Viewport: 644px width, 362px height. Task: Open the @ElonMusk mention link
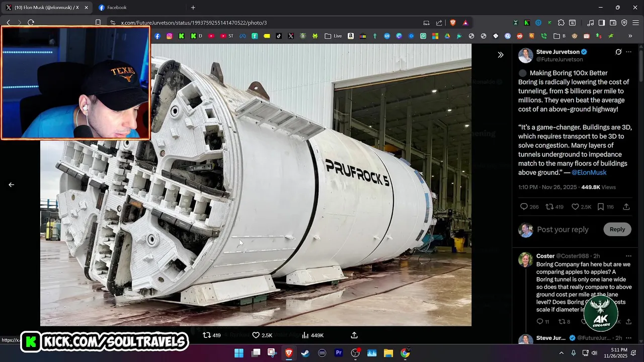pyautogui.click(x=589, y=172)
